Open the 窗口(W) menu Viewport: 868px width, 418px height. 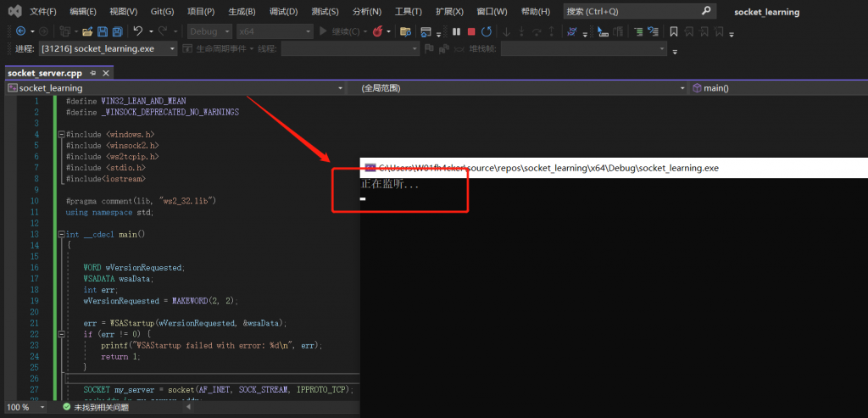point(492,12)
